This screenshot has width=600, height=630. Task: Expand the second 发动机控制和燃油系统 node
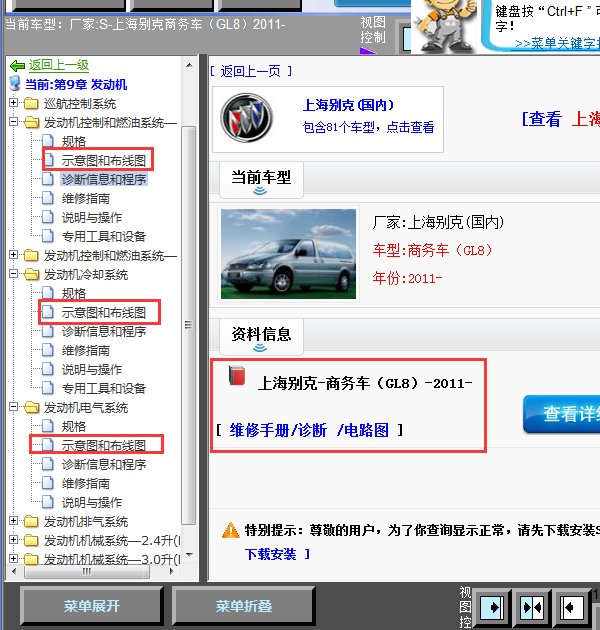pyautogui.click(x=13, y=255)
